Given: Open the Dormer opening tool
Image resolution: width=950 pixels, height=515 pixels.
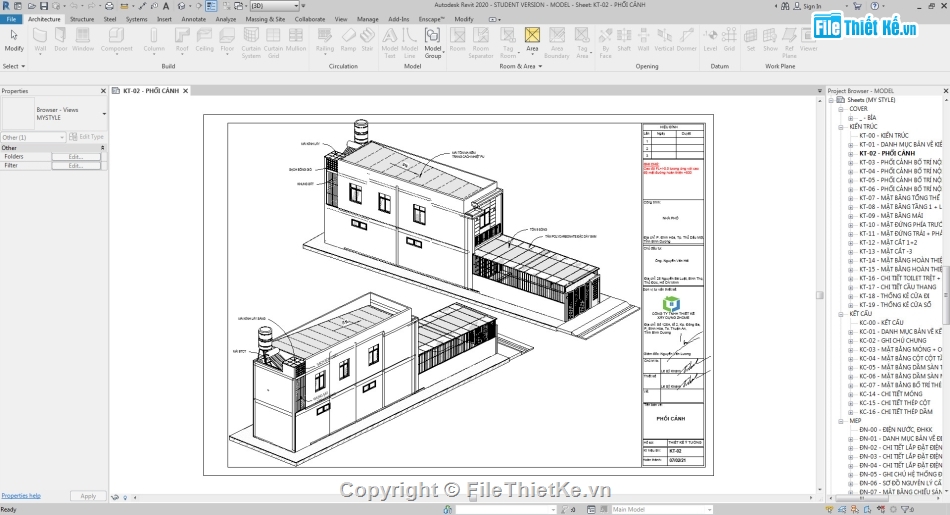Looking at the screenshot, I should point(686,40).
